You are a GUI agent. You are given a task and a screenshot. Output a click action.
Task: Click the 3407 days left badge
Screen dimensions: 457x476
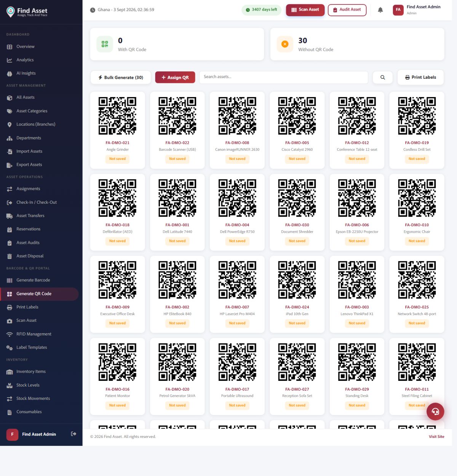(x=261, y=10)
